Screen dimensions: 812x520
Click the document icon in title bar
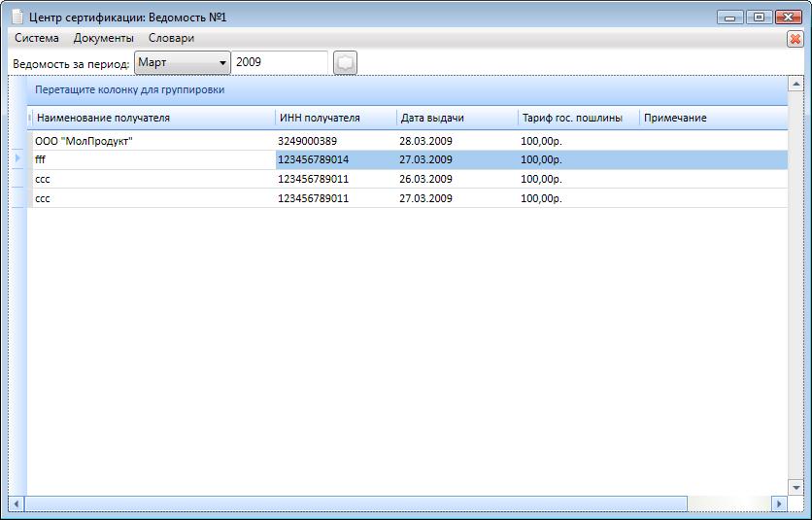(x=17, y=17)
